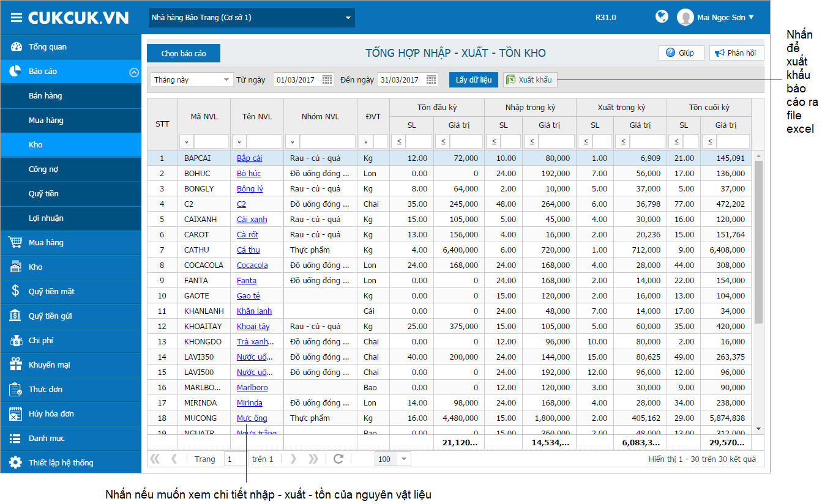Expand the Tháng này period dropdown
Image resolution: width=822 pixels, height=504 pixels.
pos(226,80)
